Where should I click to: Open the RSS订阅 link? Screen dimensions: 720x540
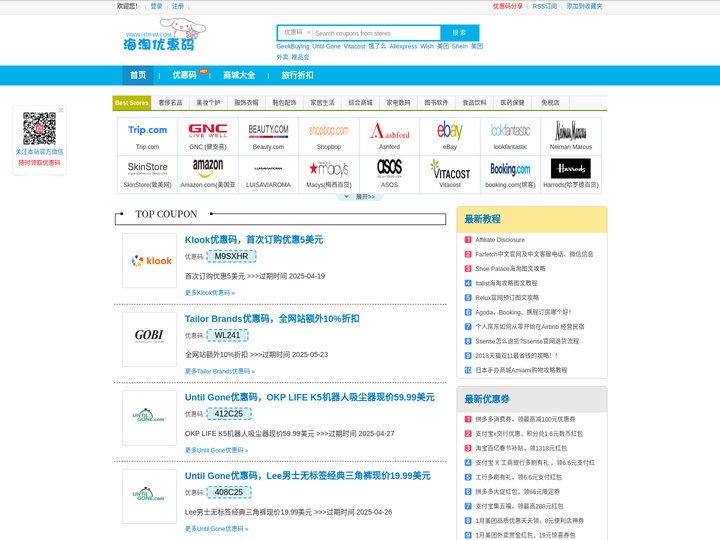click(x=545, y=6)
